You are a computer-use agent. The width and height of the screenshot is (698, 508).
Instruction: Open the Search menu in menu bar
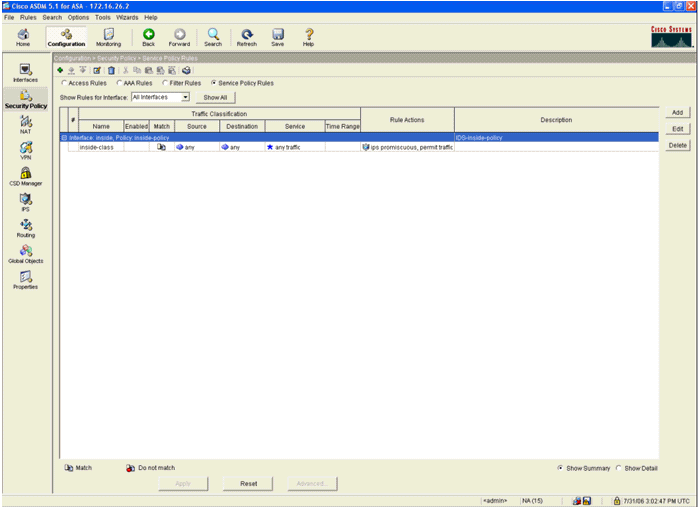pyautogui.click(x=52, y=17)
